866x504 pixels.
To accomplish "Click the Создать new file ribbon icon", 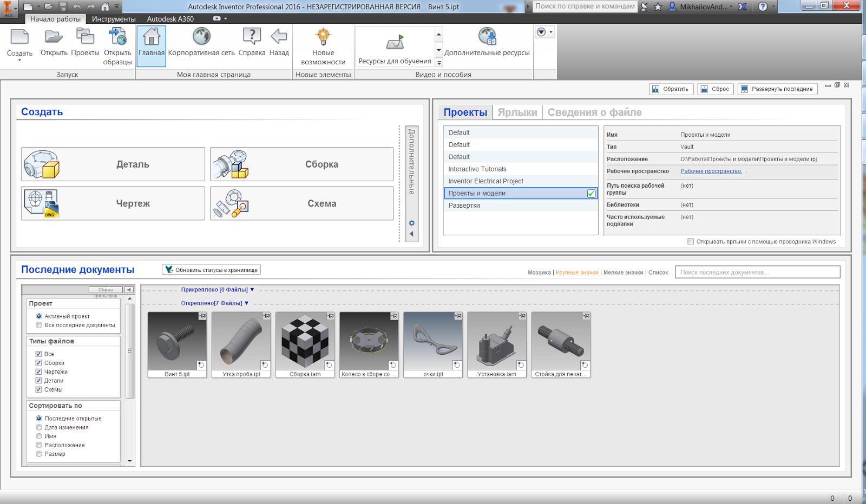I will point(19,37).
